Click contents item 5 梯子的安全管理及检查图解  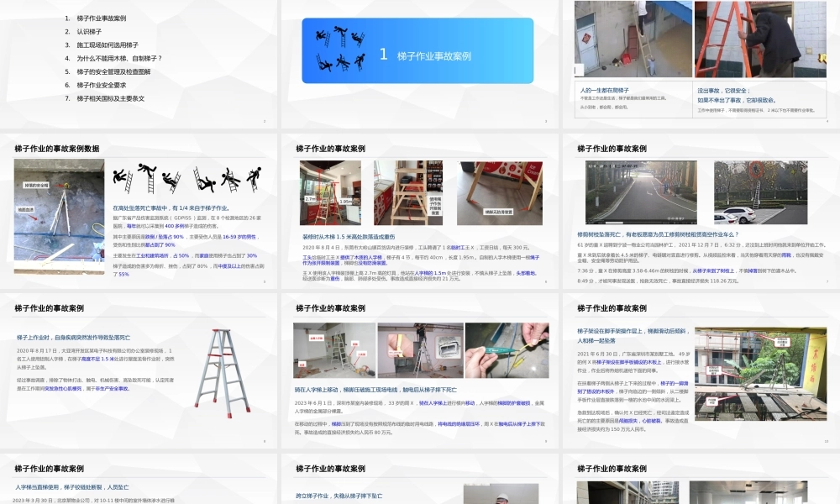[x=113, y=71]
